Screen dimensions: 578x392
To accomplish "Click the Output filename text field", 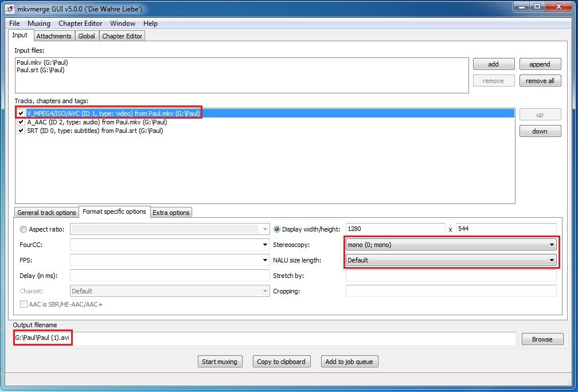I will (x=265, y=339).
